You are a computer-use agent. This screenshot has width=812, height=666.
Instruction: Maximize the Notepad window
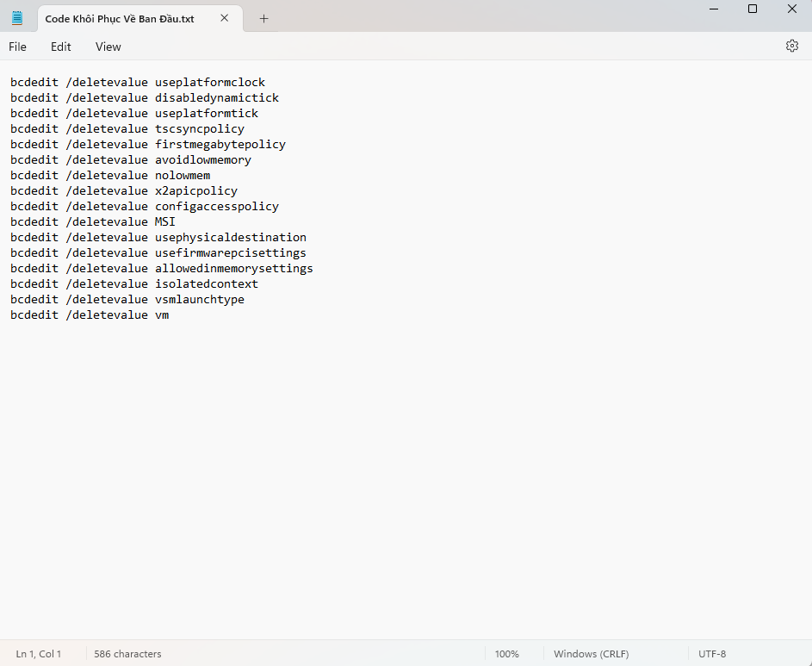[x=752, y=9]
